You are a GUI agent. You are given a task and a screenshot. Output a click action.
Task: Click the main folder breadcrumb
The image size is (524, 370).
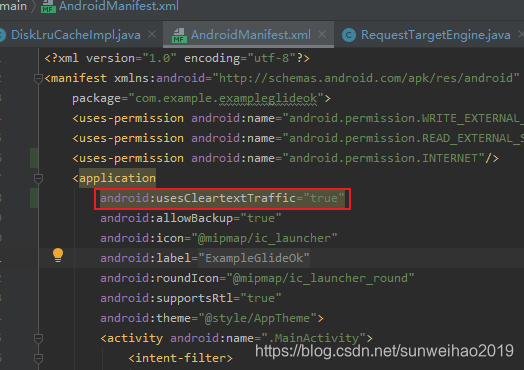pos(13,6)
